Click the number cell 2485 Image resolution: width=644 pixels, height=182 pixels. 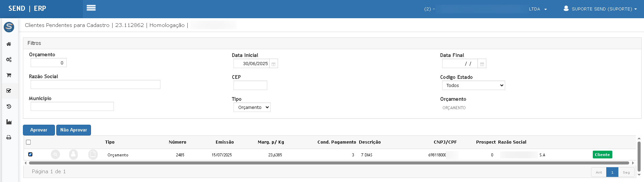click(x=180, y=155)
